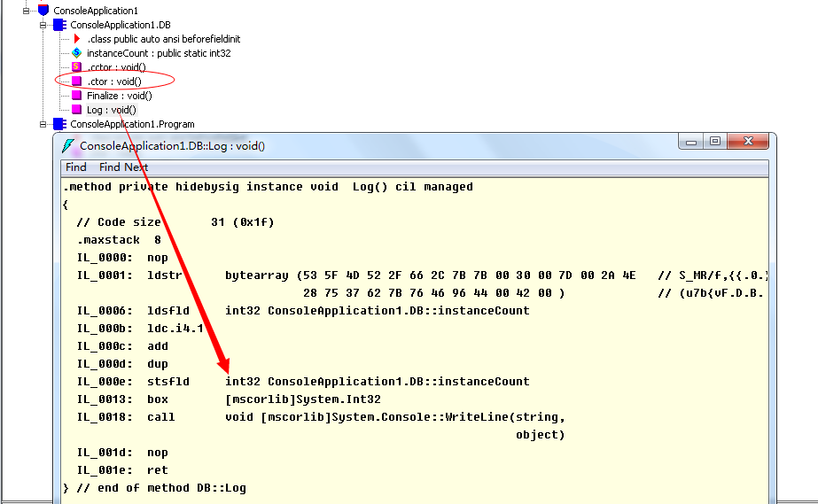Click the .cctor static method icon

pyautogui.click(x=77, y=66)
